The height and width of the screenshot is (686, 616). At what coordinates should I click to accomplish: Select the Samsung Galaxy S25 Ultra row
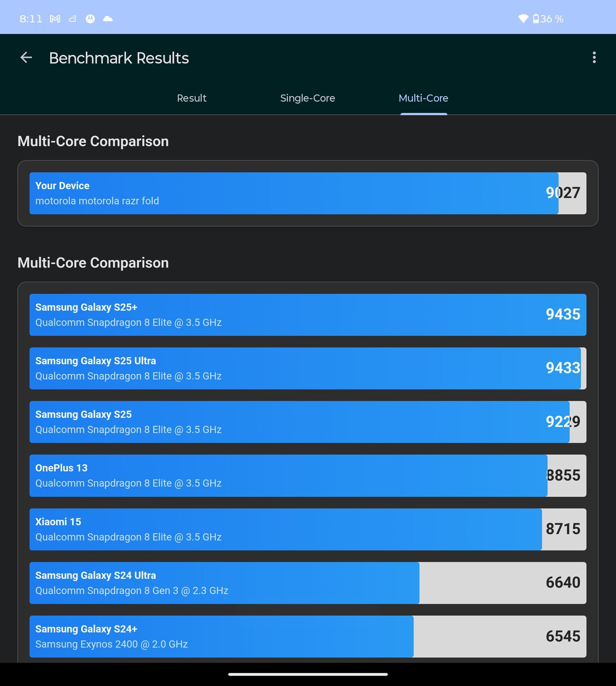coord(308,369)
